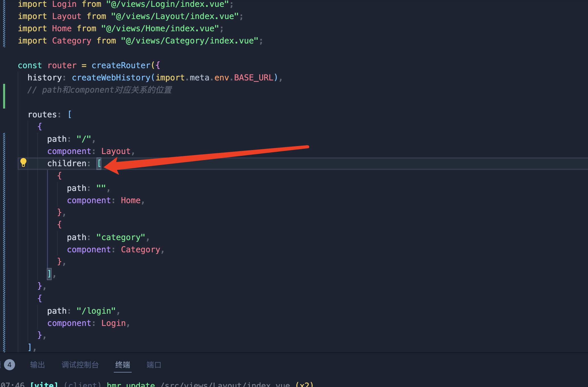Click the Layout component value
Screen dimensions: 588x387
coord(116,151)
